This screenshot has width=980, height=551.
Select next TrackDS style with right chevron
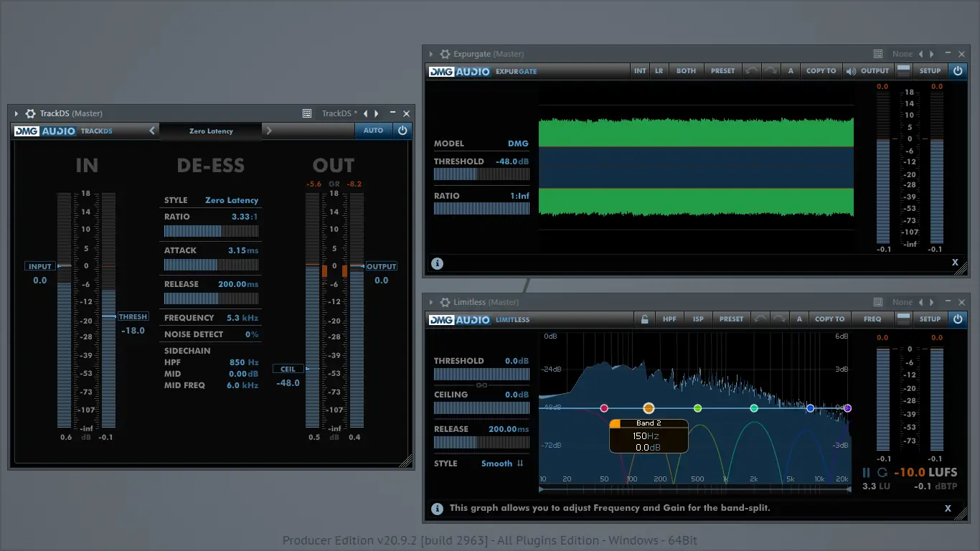click(269, 131)
